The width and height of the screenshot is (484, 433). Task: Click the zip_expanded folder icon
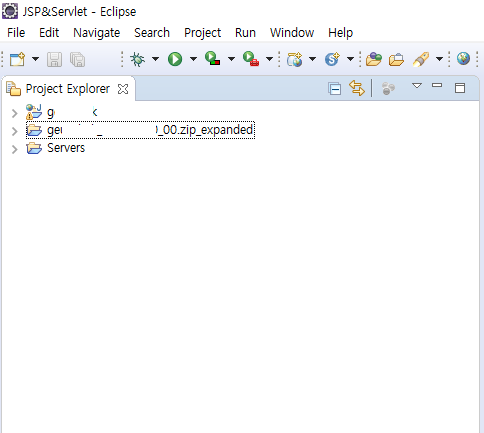pos(34,130)
